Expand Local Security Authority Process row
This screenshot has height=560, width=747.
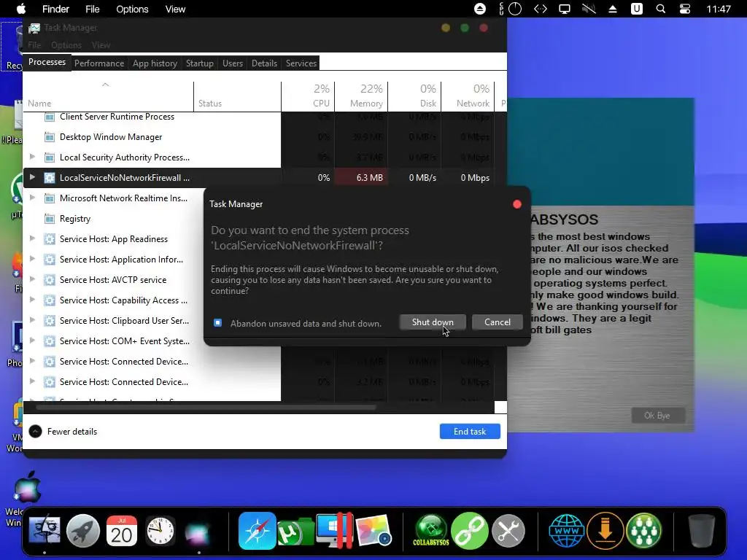32,157
